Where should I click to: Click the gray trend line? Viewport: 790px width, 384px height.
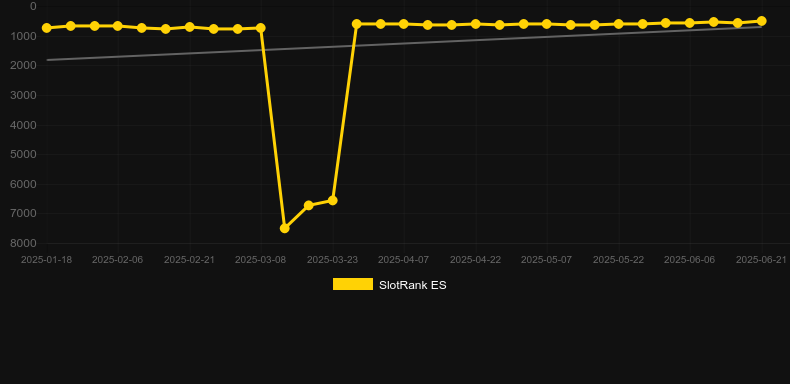[403, 43]
